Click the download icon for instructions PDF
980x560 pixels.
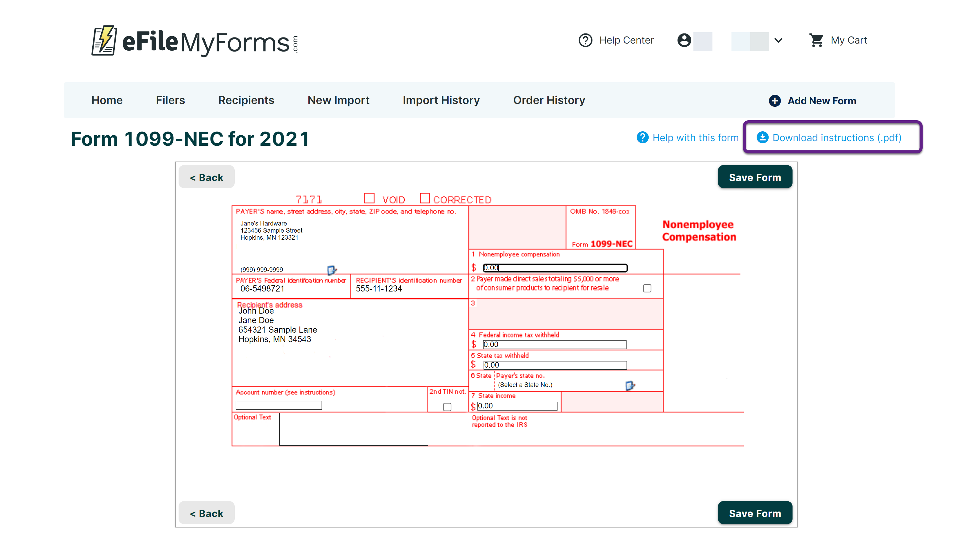click(x=762, y=138)
